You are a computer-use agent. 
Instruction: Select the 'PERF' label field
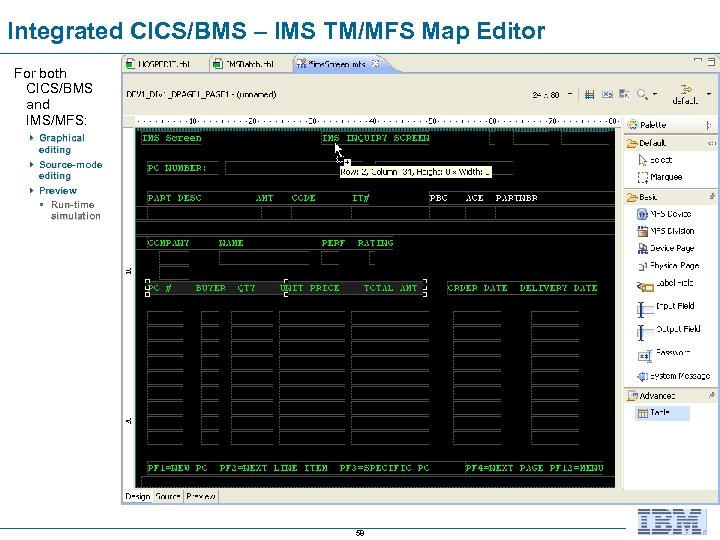click(333, 243)
